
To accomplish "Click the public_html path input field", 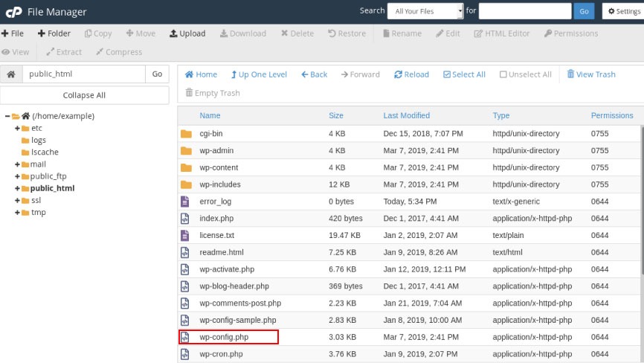I will [x=84, y=74].
